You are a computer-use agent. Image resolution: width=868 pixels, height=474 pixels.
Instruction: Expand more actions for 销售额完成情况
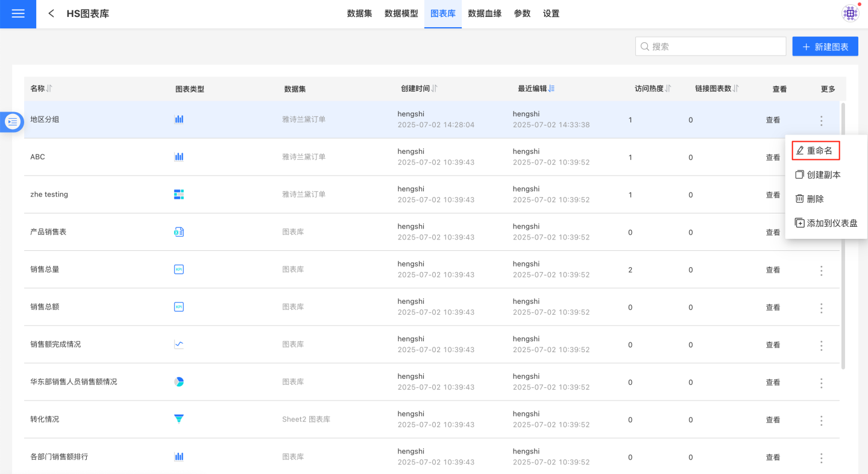[821, 346]
